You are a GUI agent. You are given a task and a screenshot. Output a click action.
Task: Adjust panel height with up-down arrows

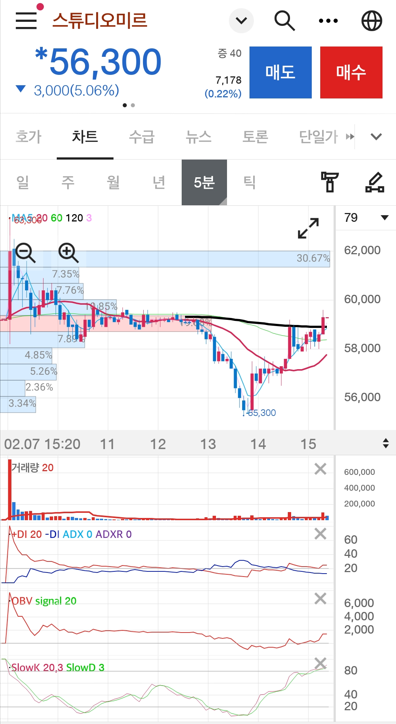click(386, 444)
